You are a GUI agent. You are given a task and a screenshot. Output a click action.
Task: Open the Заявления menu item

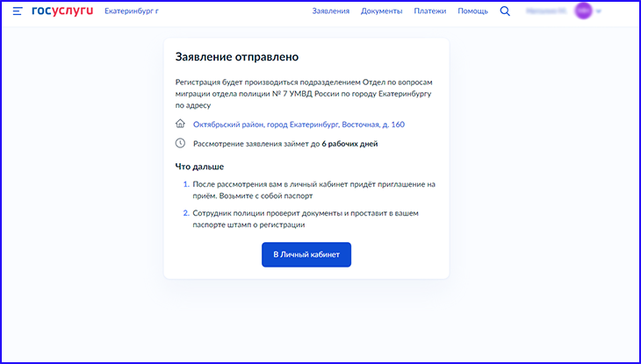[330, 11]
